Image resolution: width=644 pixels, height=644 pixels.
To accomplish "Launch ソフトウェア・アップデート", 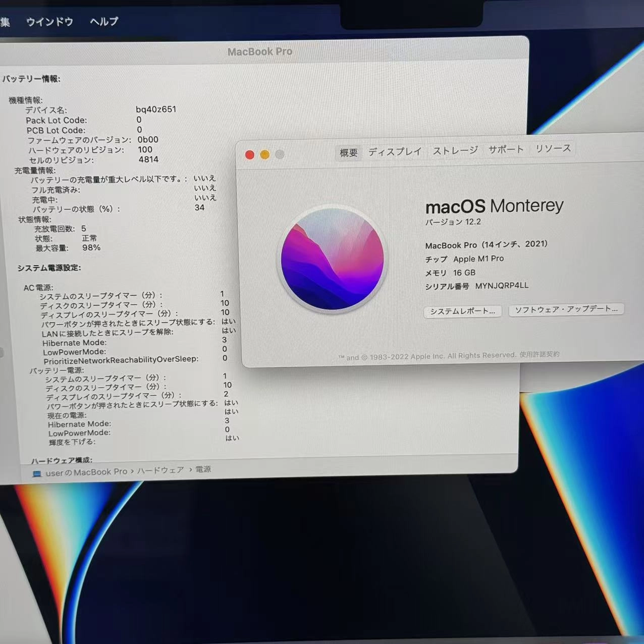I will pyautogui.click(x=566, y=309).
